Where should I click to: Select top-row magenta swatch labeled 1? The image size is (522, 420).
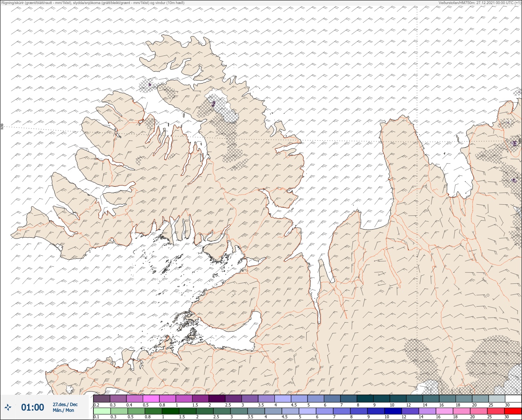(184, 398)
